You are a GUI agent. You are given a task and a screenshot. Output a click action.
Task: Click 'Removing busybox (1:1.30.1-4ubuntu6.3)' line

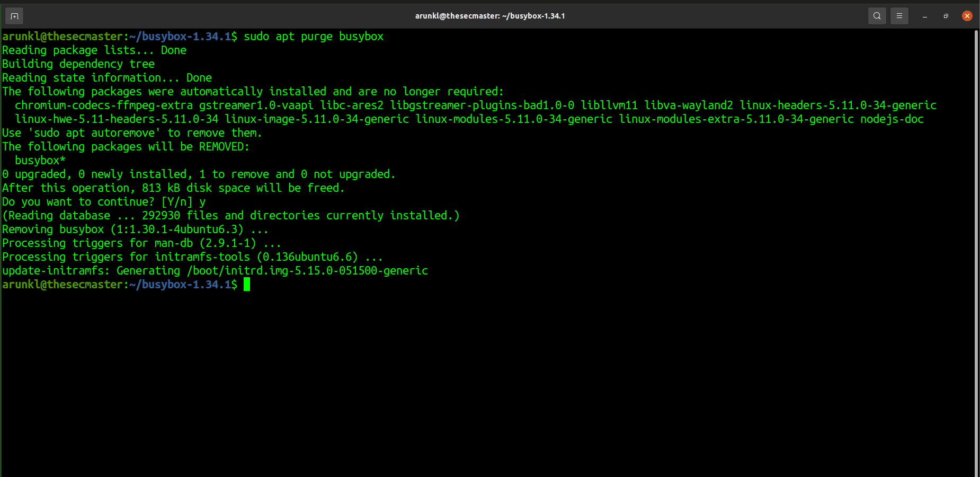[x=135, y=229]
